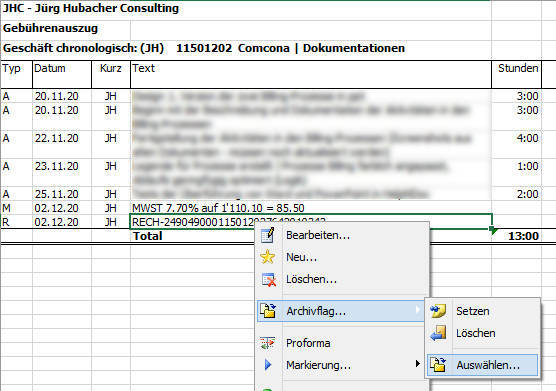Click the Stunden column header cell
This screenshot has height=391, width=556.
click(x=516, y=74)
